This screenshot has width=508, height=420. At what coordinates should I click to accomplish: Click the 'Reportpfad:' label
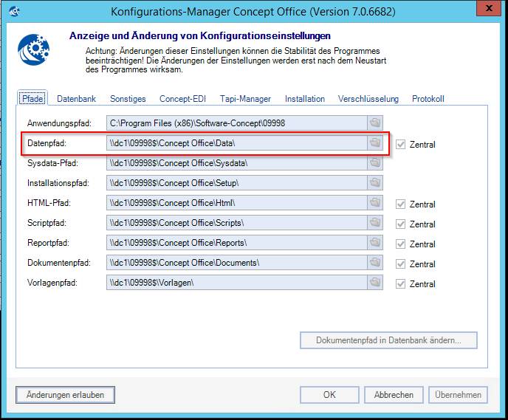[x=48, y=243]
